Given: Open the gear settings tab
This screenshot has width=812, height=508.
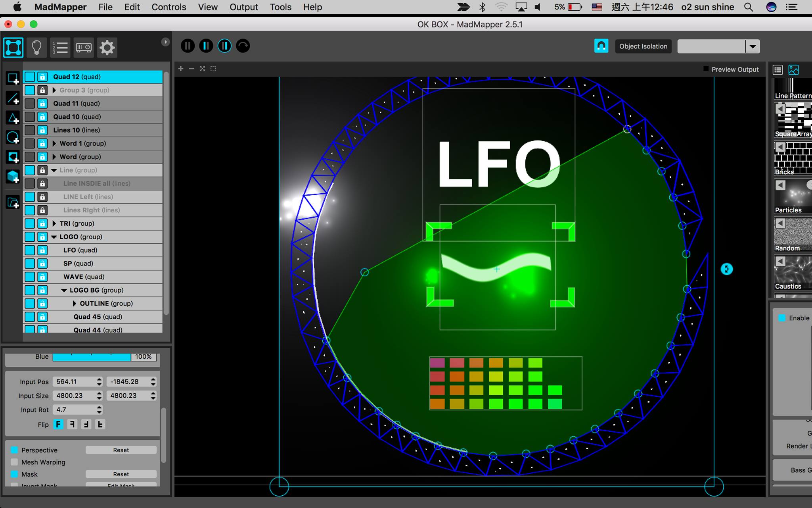Looking at the screenshot, I should point(107,48).
